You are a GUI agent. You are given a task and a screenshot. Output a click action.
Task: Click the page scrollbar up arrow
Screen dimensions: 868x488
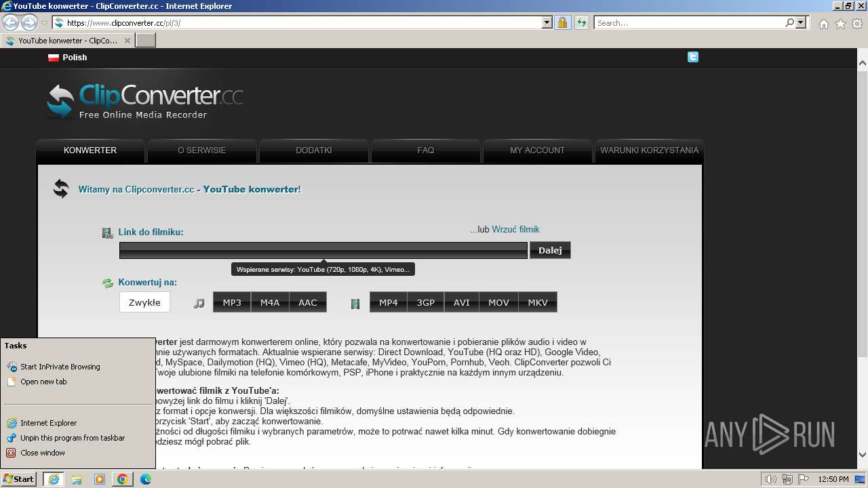click(x=863, y=64)
